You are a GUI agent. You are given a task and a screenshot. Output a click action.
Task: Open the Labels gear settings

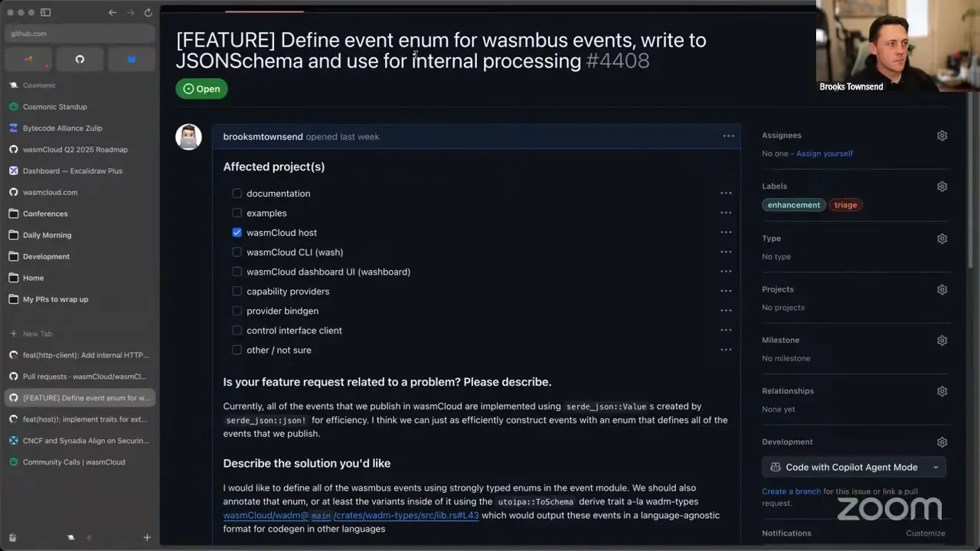(942, 187)
